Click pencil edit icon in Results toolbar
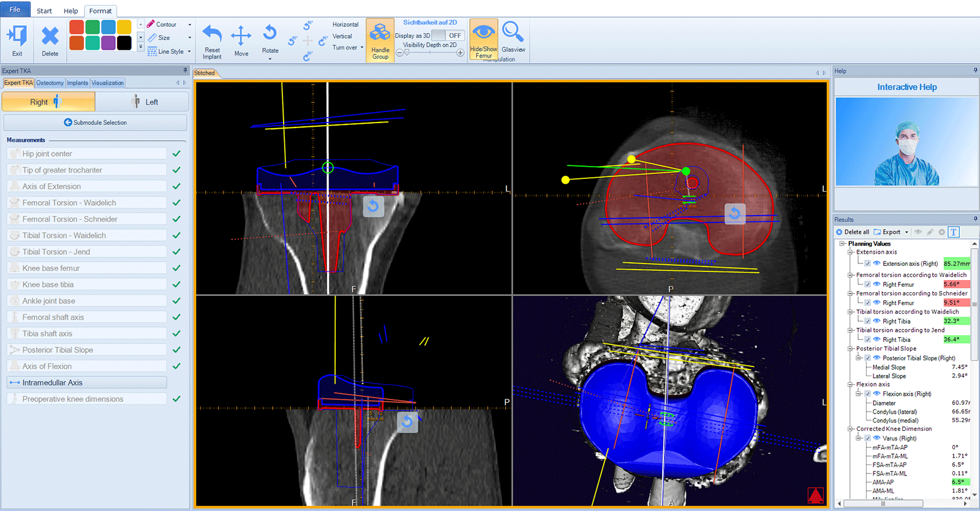 tap(930, 232)
